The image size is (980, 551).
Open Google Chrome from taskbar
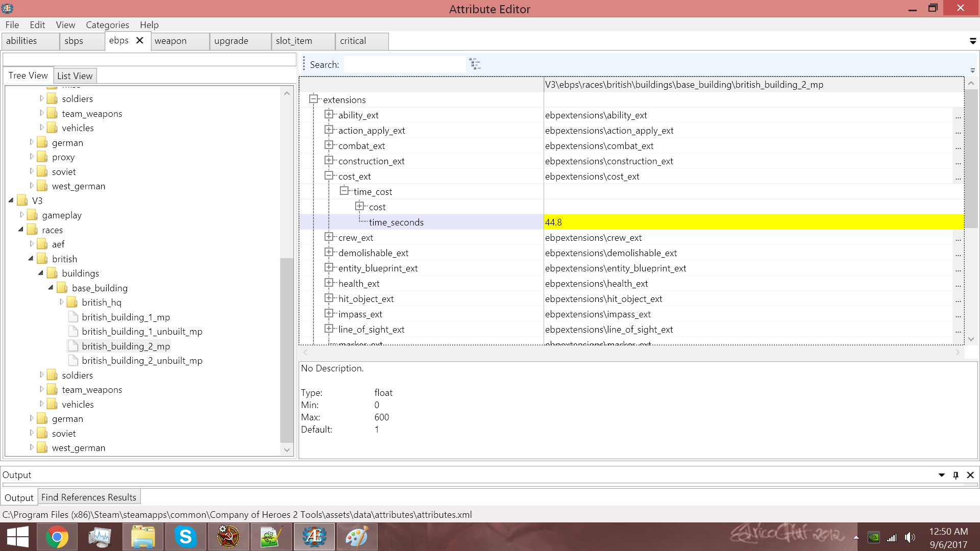pos(57,537)
